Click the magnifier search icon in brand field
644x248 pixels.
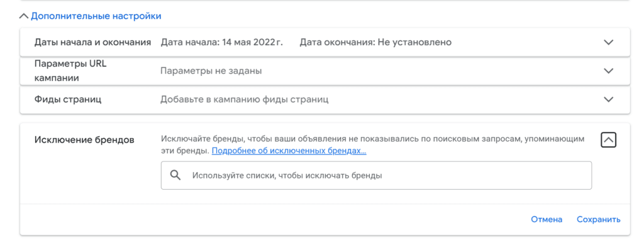pyautogui.click(x=175, y=175)
